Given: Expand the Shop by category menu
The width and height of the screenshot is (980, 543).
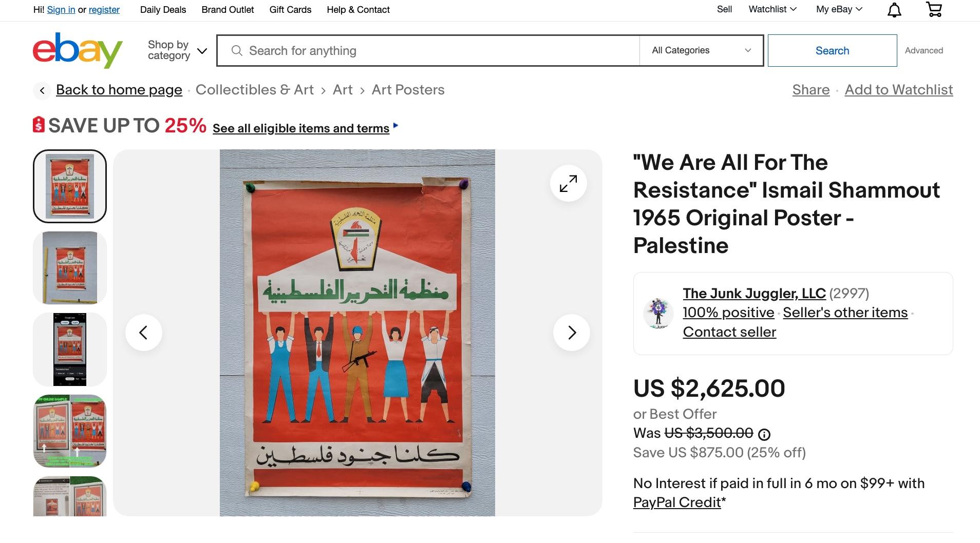Looking at the screenshot, I should pyautogui.click(x=177, y=50).
